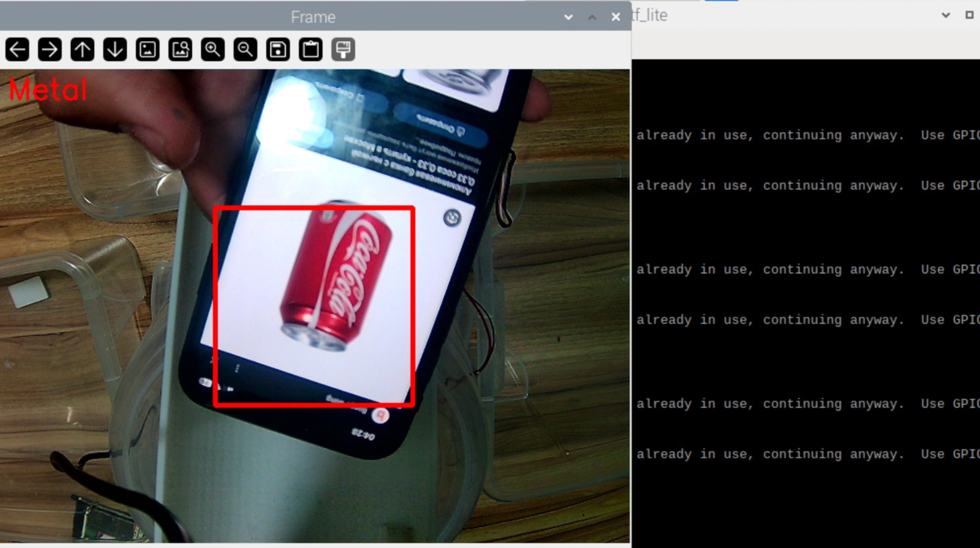The height and width of the screenshot is (548, 980).
Task: Open the Frame window's chevron-down menu
Action: [x=568, y=17]
